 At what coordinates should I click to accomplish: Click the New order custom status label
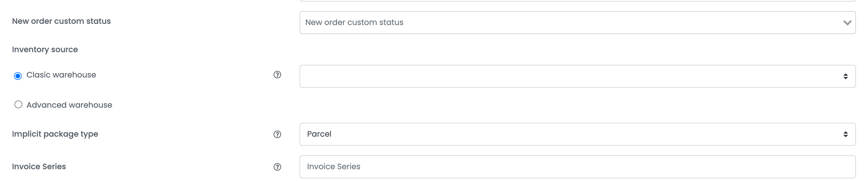pyautogui.click(x=61, y=21)
